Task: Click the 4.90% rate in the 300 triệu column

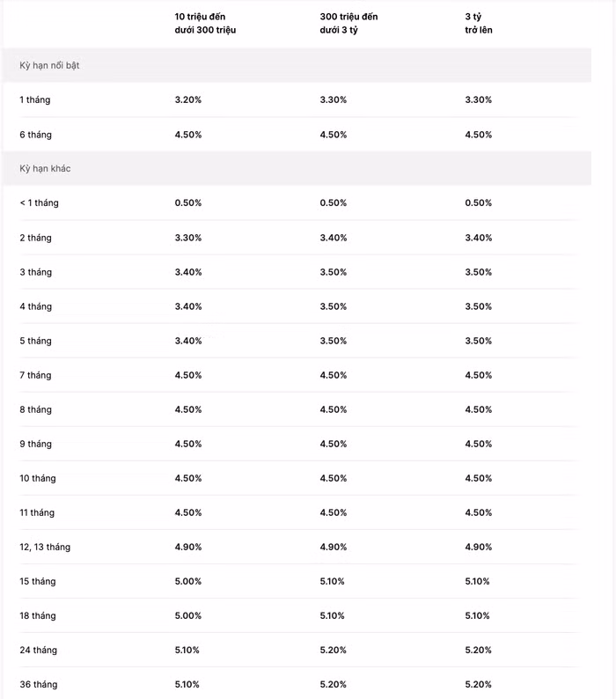Action: coord(334,547)
